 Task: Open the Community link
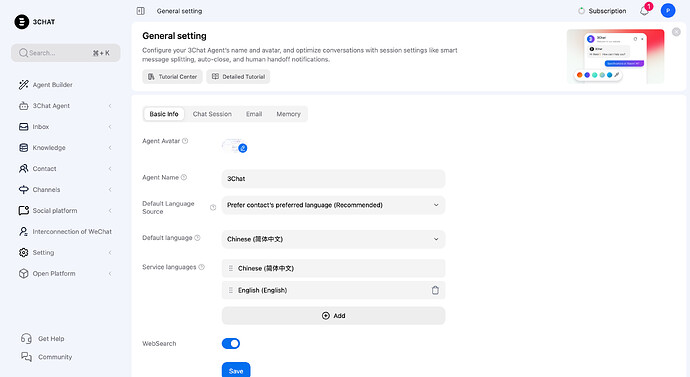(55, 357)
